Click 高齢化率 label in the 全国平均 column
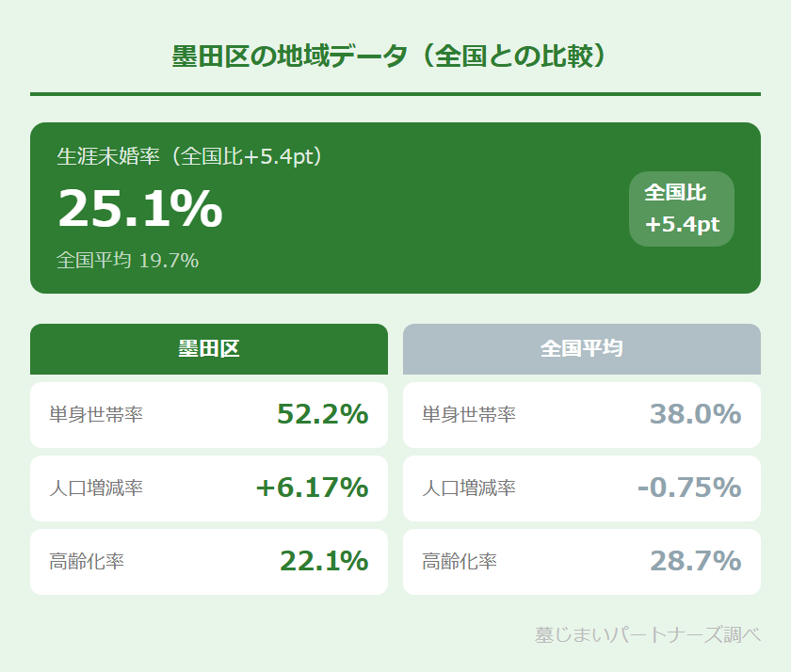Image resolution: width=791 pixels, height=672 pixels. 460,562
